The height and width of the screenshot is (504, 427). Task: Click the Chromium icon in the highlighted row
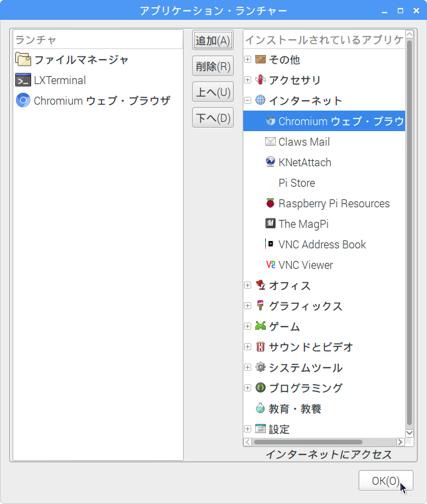pos(271,121)
